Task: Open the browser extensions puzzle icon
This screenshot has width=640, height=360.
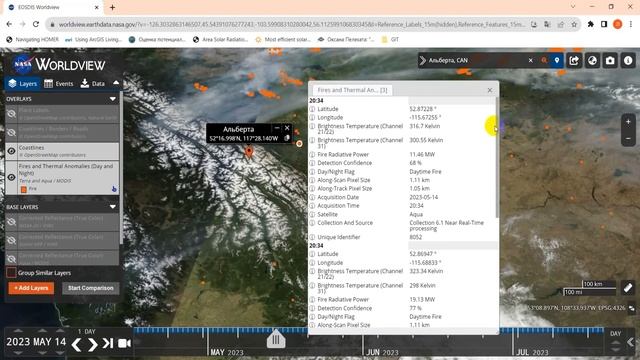Action: pos(591,24)
